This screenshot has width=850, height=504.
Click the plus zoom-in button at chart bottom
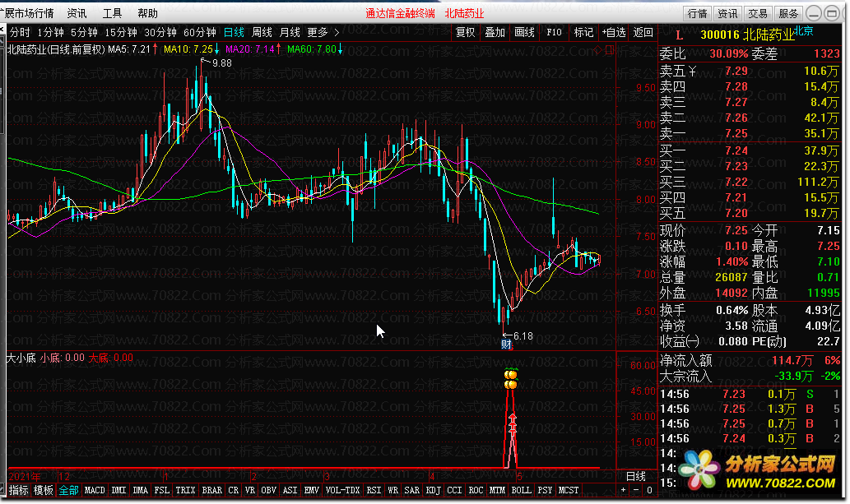[624, 490]
